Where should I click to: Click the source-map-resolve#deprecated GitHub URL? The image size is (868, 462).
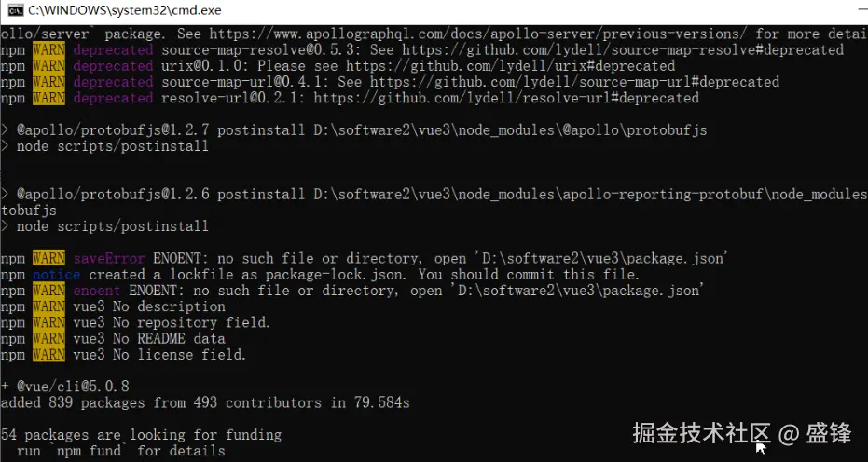[x=623, y=50]
